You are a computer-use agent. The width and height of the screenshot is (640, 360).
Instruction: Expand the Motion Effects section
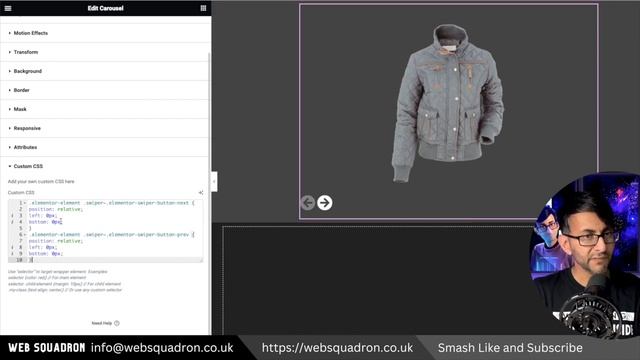click(x=104, y=33)
